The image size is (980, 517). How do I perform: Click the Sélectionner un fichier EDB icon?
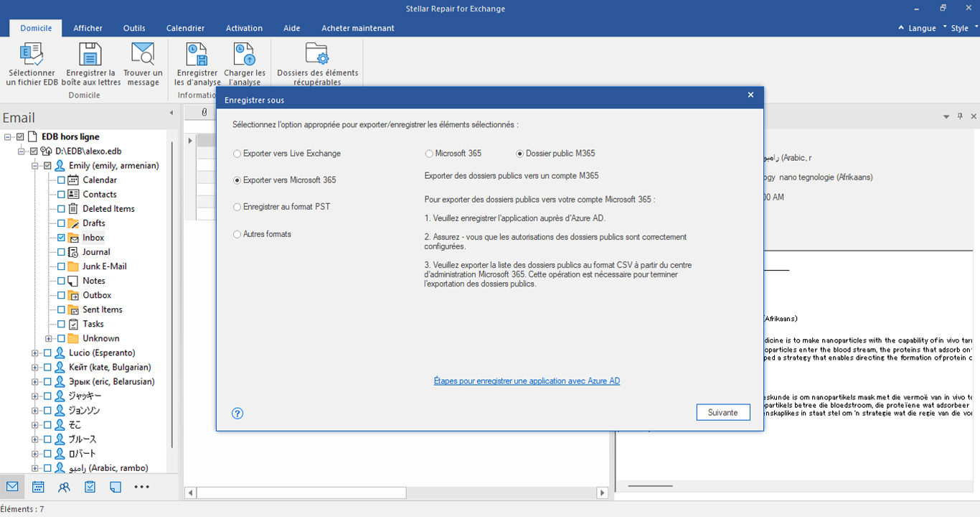[32, 55]
